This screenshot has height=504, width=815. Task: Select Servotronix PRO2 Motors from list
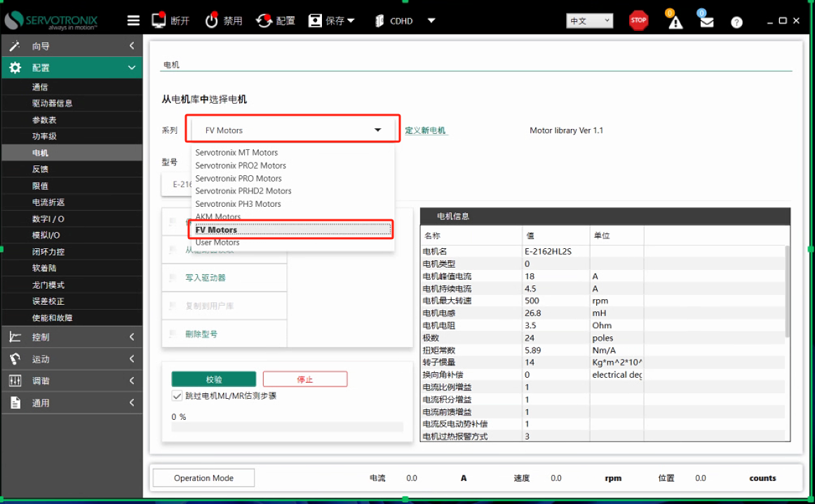(241, 165)
